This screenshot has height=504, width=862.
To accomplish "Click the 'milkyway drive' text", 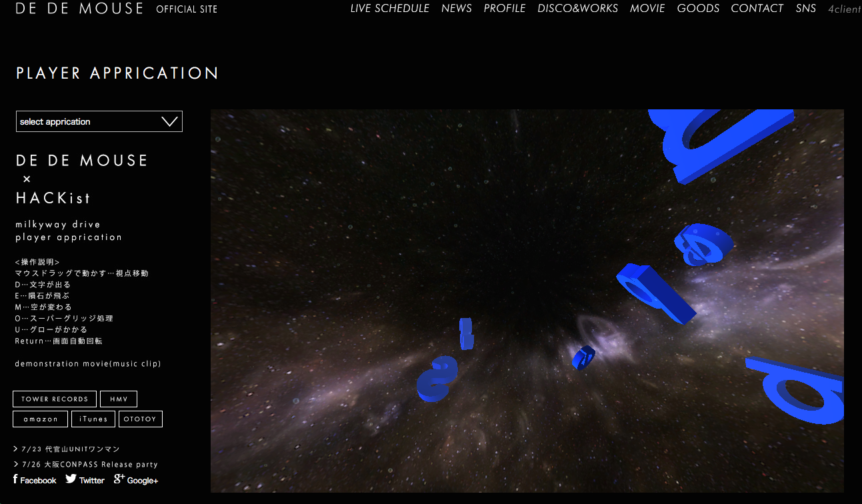I will [x=58, y=225].
